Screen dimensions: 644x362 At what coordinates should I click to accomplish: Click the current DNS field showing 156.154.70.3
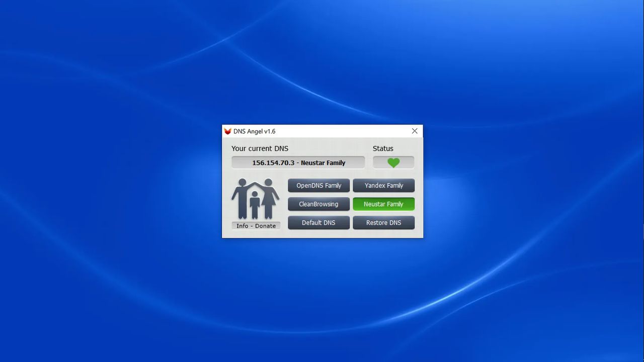tap(298, 162)
